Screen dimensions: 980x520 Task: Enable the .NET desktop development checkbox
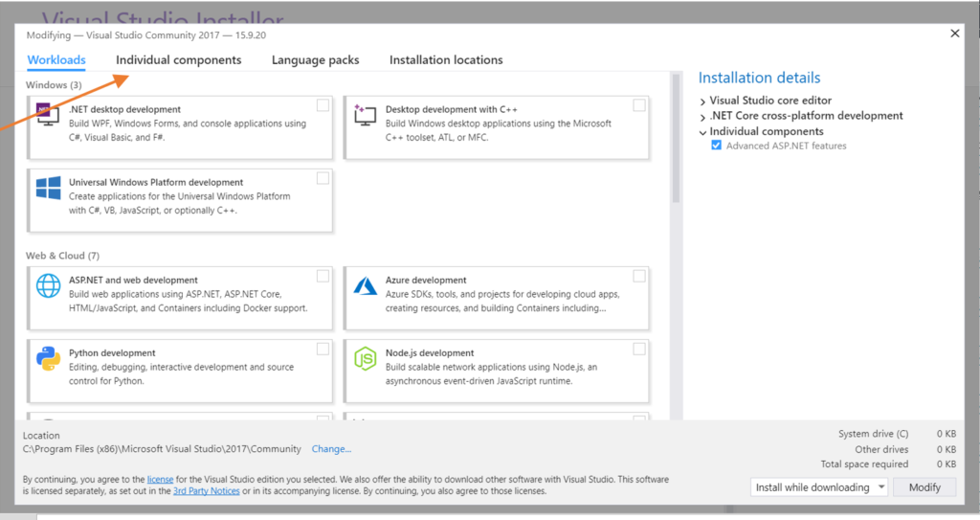pyautogui.click(x=323, y=105)
